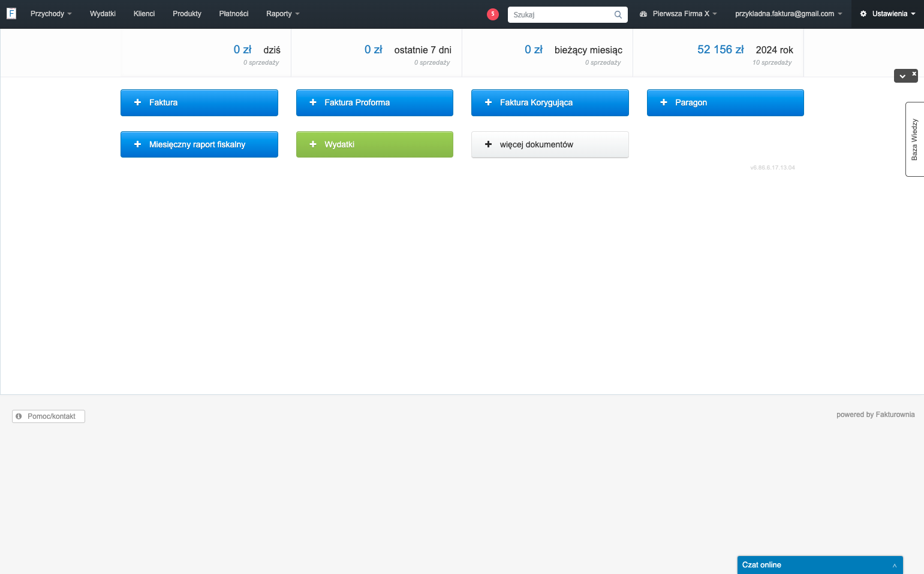
Task: Collapse the sales summary with the chevron icon
Action: point(902,77)
